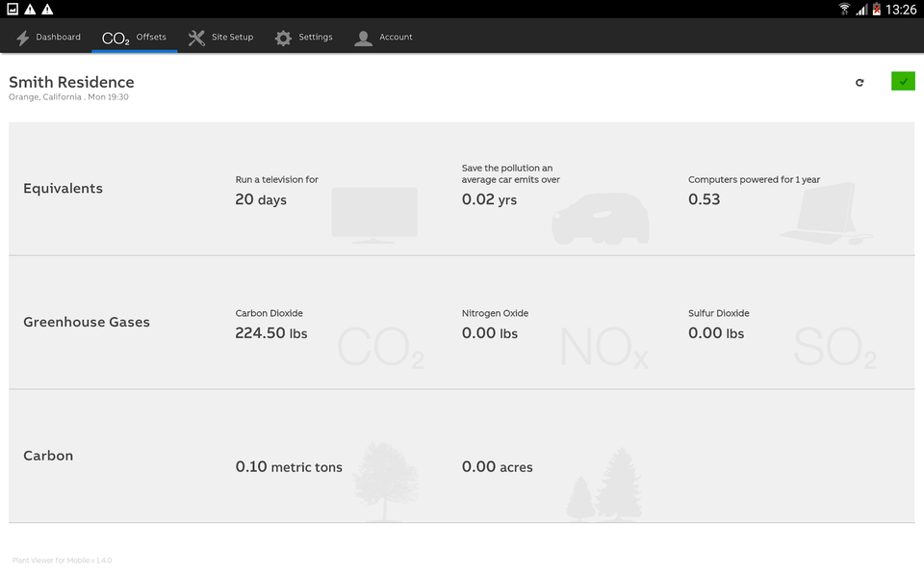Refresh the Smith Residence data

[860, 83]
